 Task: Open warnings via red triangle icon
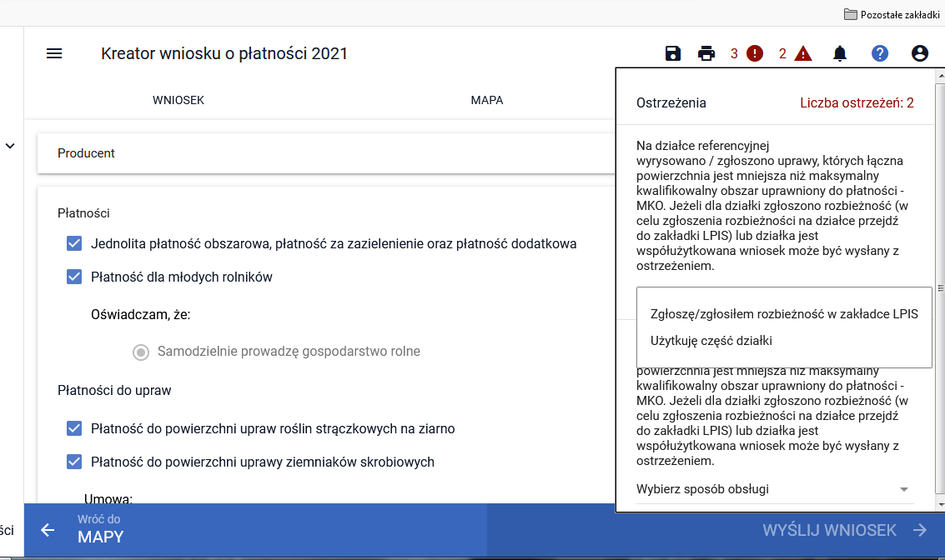803,53
